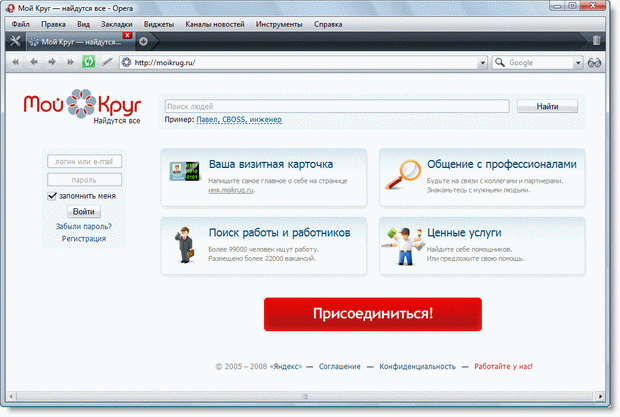Close the Мой Круг tab

pos(127,35)
